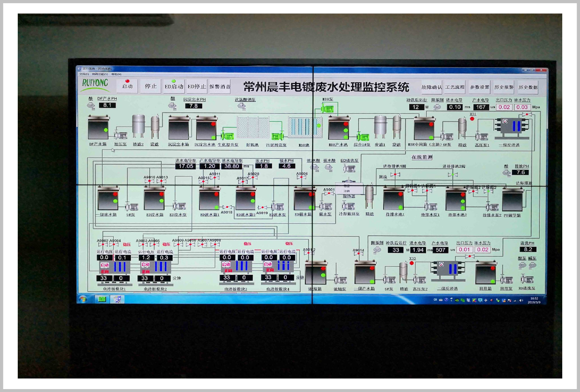Click the ED启动 button
This screenshot has width=580, height=392.
click(x=174, y=86)
